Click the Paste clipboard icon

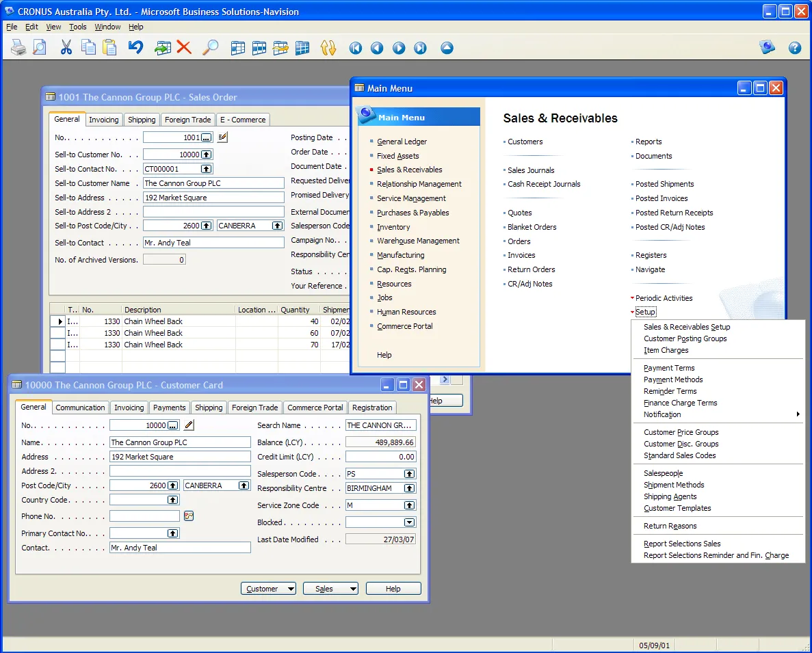click(109, 48)
